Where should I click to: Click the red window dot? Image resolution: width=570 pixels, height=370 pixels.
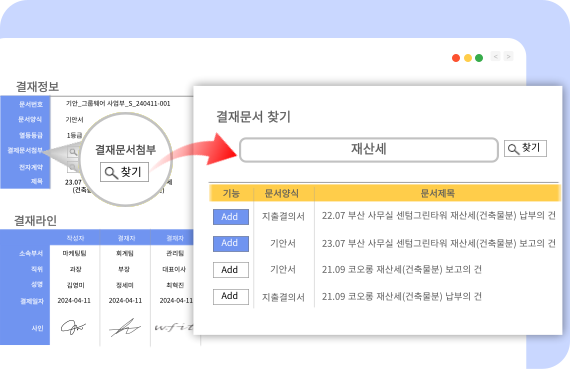456,58
